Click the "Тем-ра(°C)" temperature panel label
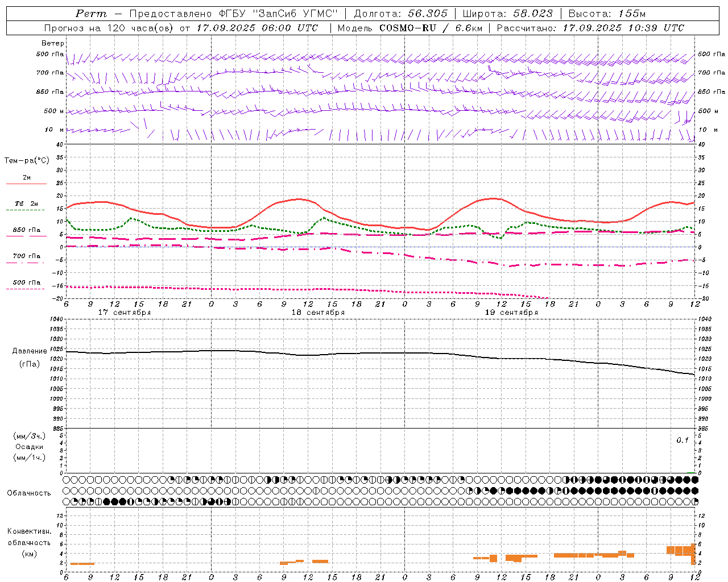Image resolution: width=728 pixels, height=582 pixels. [27, 161]
